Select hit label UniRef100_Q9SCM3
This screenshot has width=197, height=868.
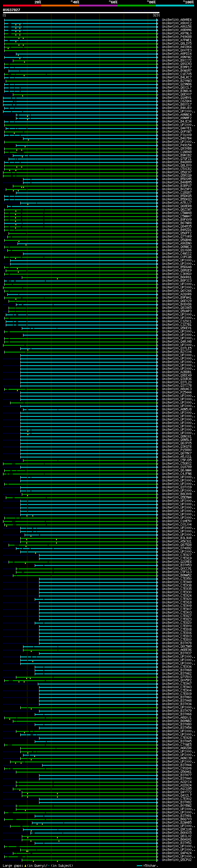[x=177, y=64]
